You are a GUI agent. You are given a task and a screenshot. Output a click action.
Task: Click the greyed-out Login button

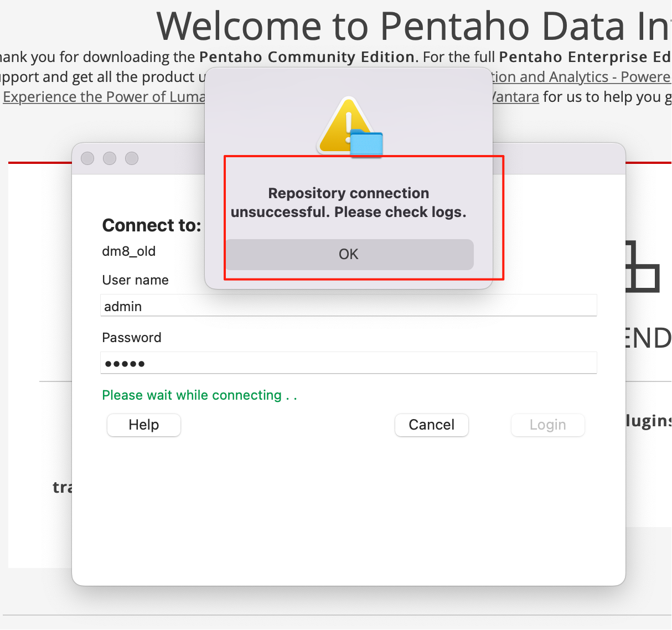coord(548,425)
